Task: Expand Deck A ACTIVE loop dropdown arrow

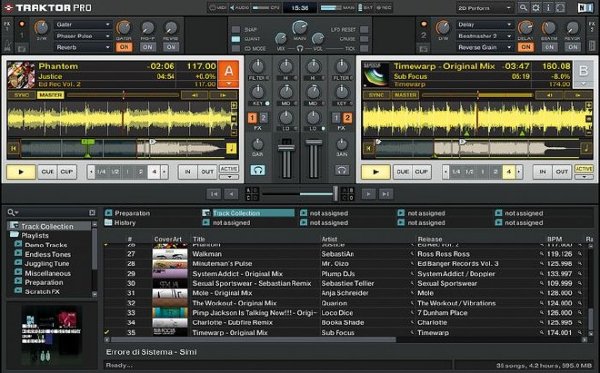Action: click(229, 177)
